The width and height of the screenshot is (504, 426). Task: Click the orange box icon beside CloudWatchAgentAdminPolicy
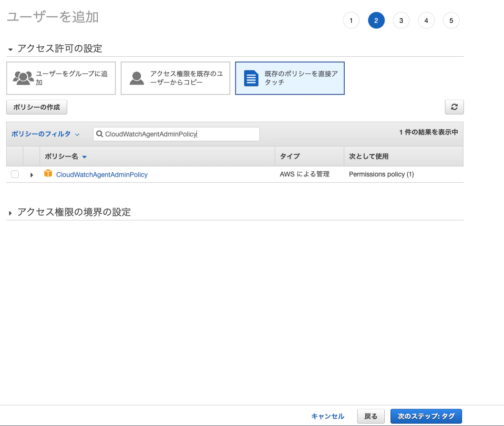click(x=48, y=174)
